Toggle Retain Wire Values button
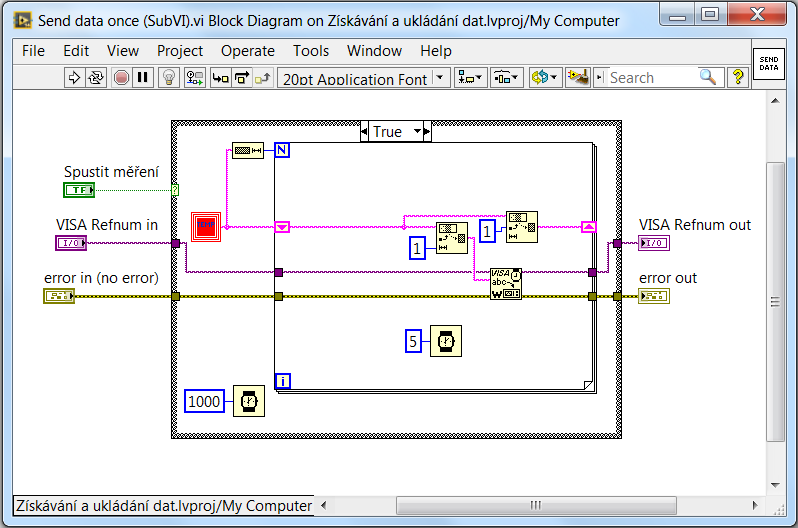Image resolution: width=798 pixels, height=528 pixels. click(194, 78)
